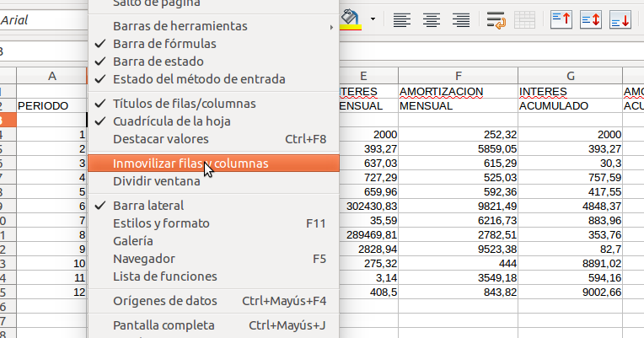
Task: Click ACUMULADO cell in column G
Action: (571, 105)
